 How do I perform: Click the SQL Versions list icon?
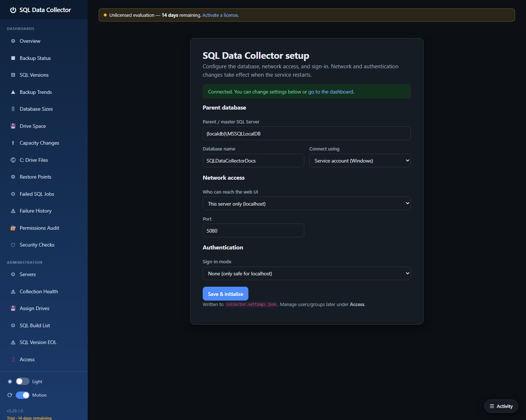click(13, 75)
